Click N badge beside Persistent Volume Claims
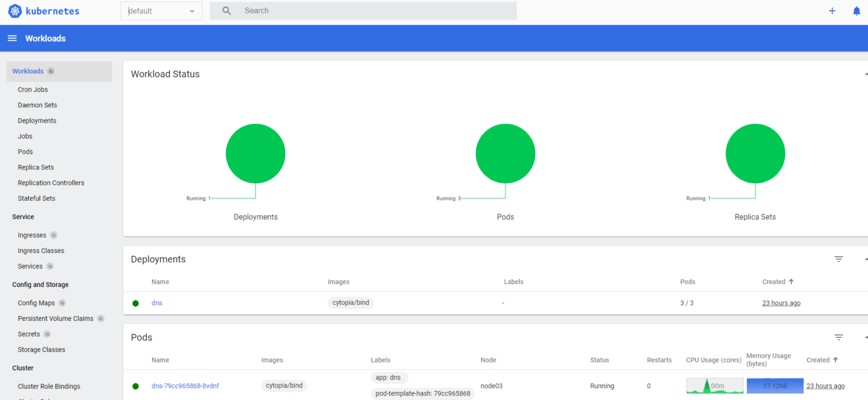This screenshot has width=868, height=400. 101,319
